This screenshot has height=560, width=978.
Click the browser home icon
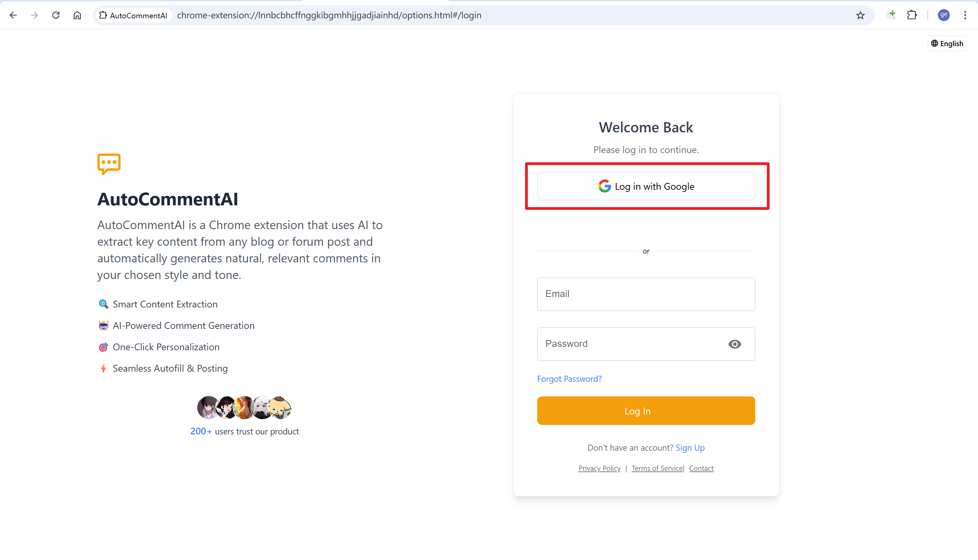coord(77,15)
